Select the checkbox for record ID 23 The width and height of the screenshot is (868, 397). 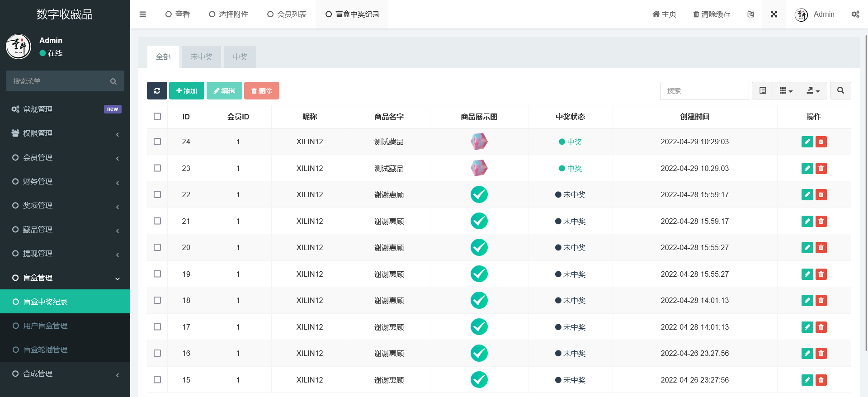coord(157,168)
